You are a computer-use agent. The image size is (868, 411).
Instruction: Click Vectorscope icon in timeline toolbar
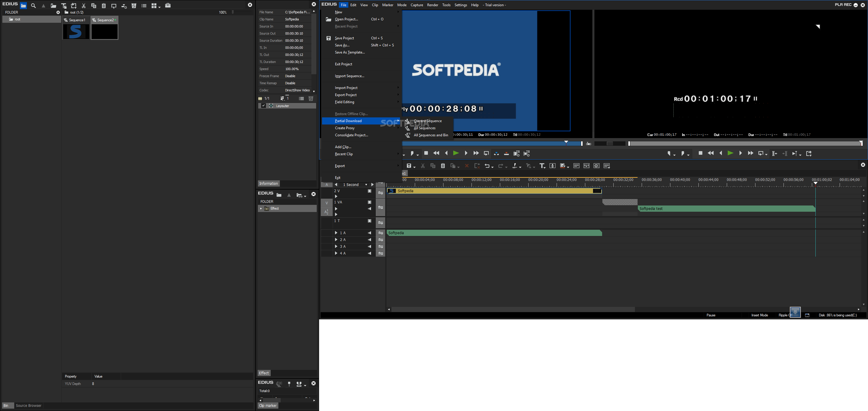(596, 166)
